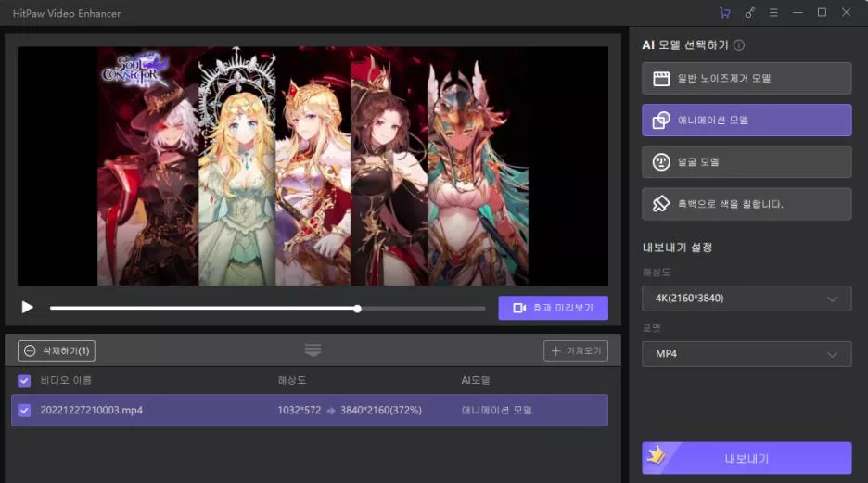Click the 해상도 column header in file list
The width and height of the screenshot is (868, 483).
tap(292, 381)
